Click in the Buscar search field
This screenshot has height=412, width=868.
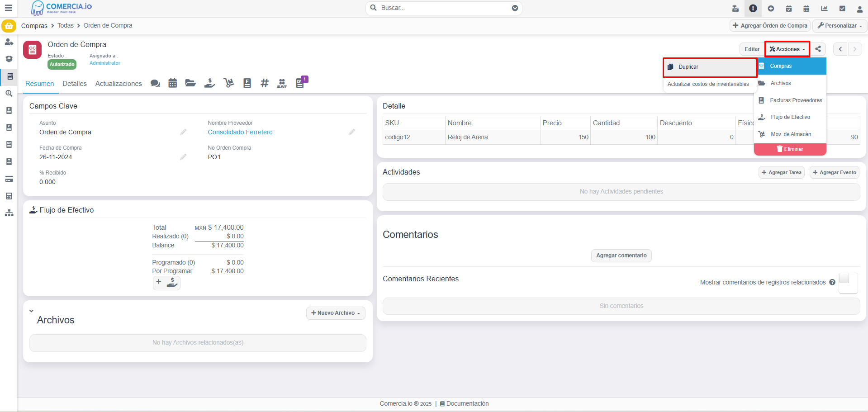(x=443, y=8)
